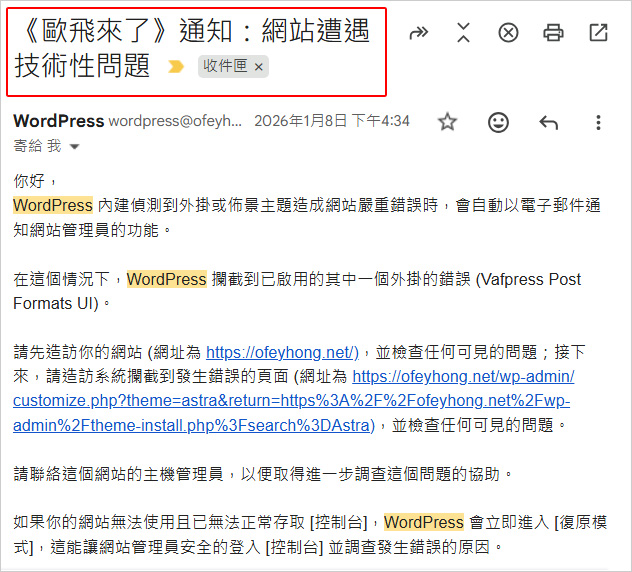Click highlighted WordPress at the start of the body
The image size is (632, 572).
point(52,205)
